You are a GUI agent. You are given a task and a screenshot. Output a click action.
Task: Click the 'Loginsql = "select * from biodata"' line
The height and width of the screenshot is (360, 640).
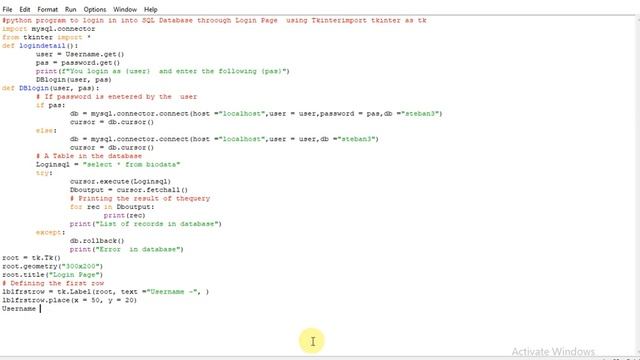(x=108, y=164)
